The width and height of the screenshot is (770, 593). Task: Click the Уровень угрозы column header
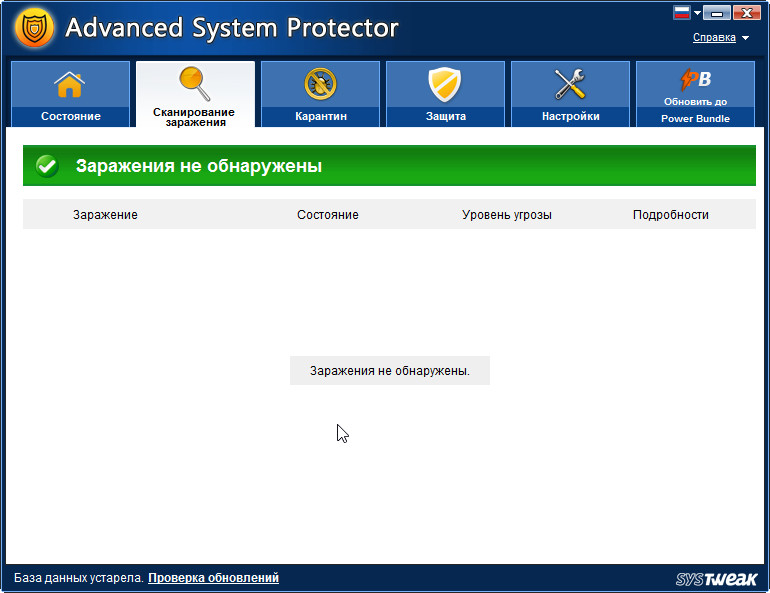[x=507, y=215]
